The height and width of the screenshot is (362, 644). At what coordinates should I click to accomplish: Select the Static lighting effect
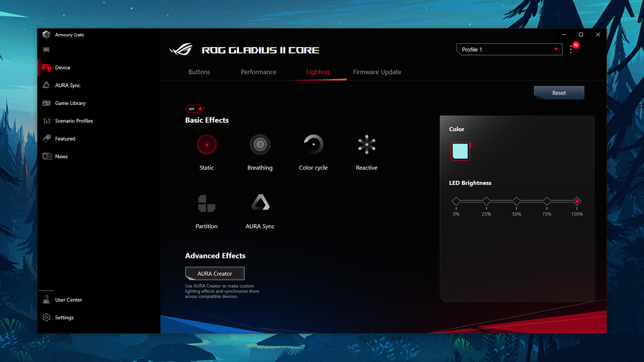pos(206,144)
